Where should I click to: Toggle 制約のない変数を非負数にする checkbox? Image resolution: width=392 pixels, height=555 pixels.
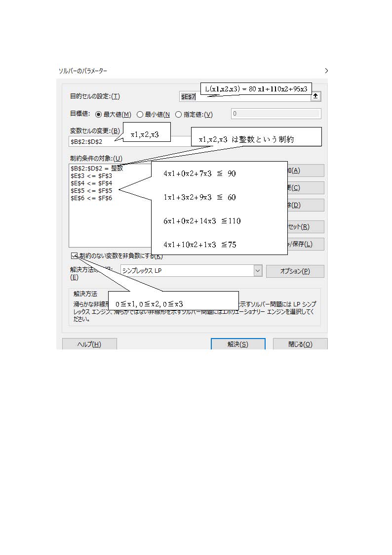74,256
